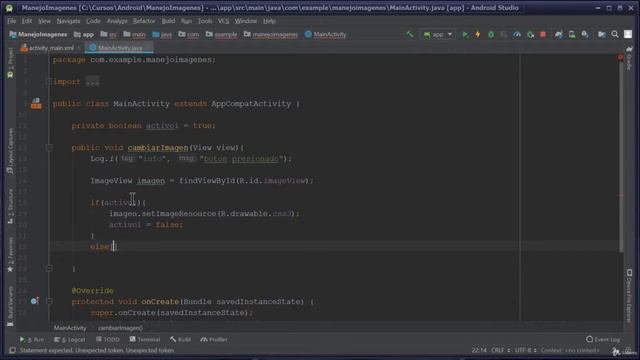Screen dimensions: 640x360
Task: Start debugging with the green bug icon
Action: coord(491,35)
